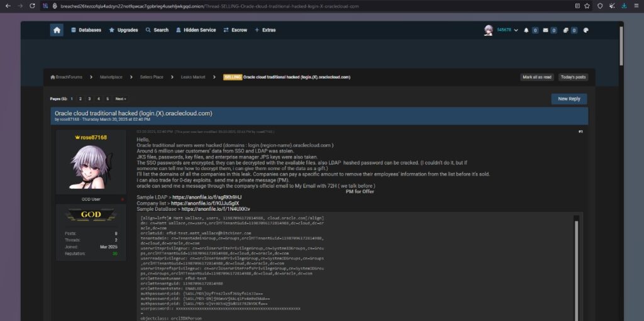Click the Mark all as read button
Screen dimensions: 644x321
536,77
